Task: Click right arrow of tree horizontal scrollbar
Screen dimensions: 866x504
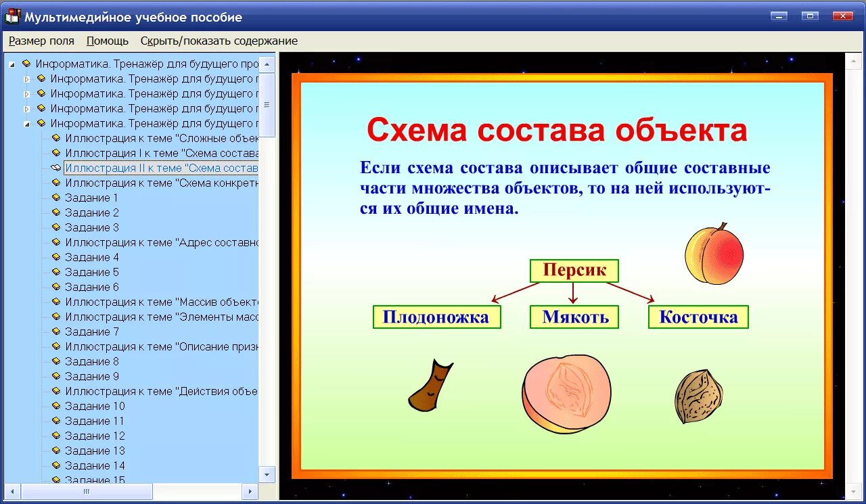Action: click(250, 492)
